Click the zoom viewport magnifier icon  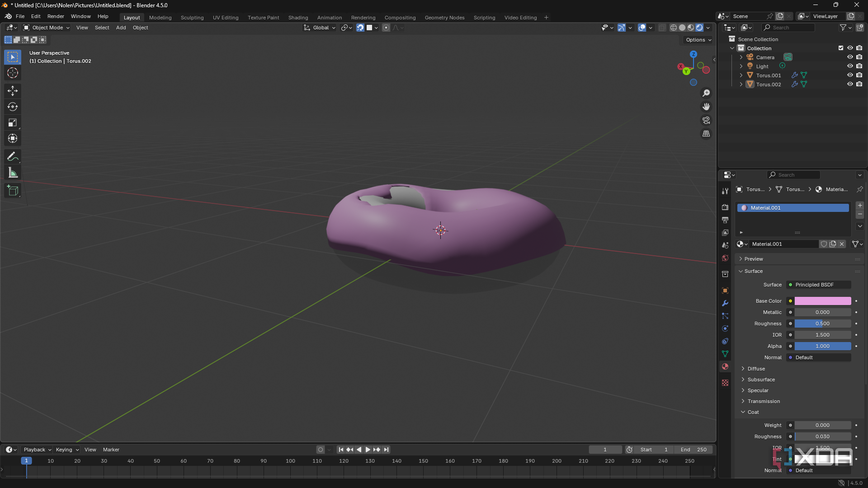coord(706,93)
